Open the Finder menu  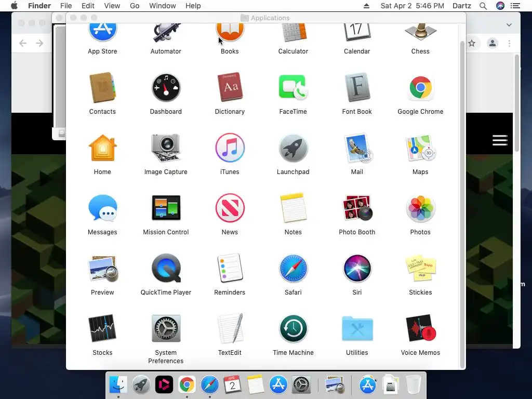click(39, 6)
